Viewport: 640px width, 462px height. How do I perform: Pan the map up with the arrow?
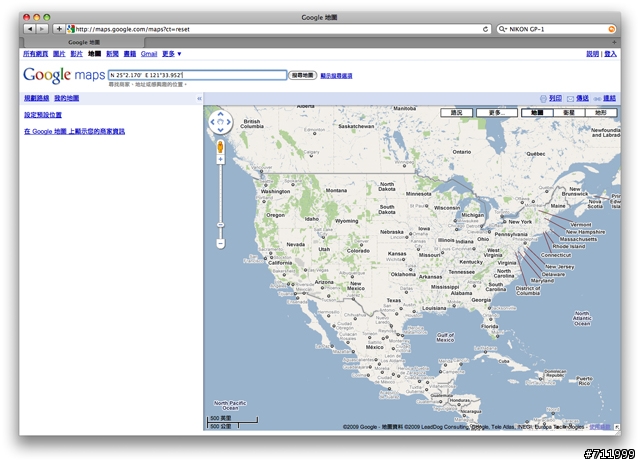tap(220, 114)
